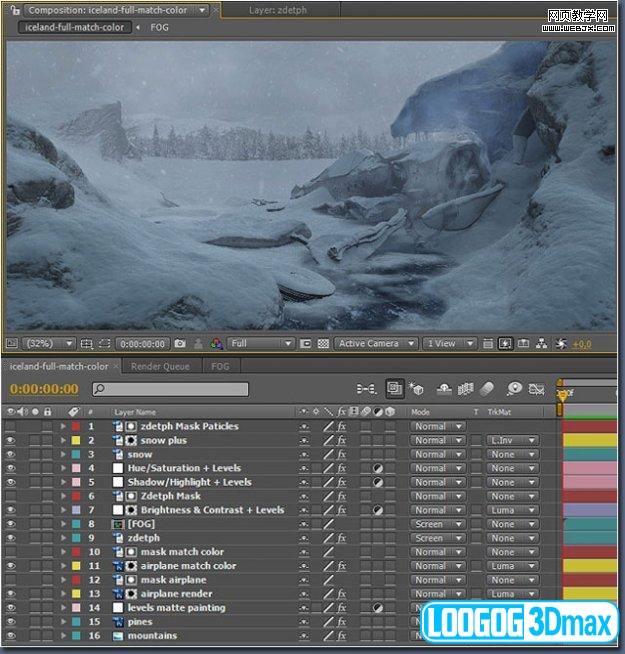625x654 pixels.
Task: Show the zdetph Mask Paticles layer
Action: (10, 426)
